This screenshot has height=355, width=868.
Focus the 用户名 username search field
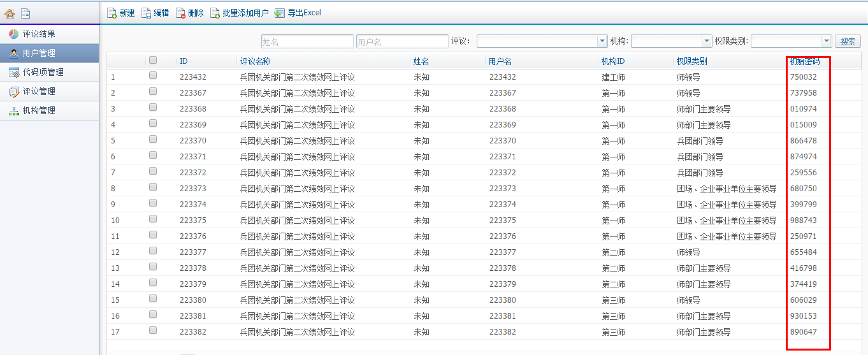click(x=402, y=41)
